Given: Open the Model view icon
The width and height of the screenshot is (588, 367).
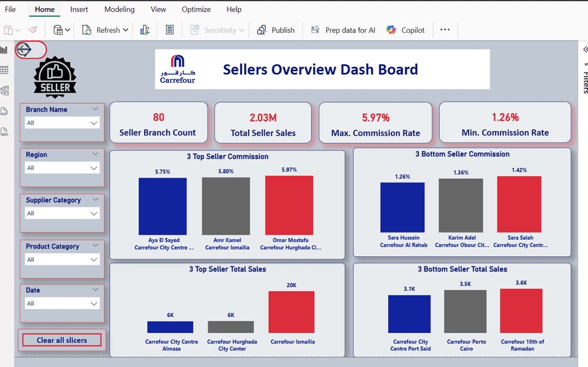Looking at the screenshot, I should 4,91.
